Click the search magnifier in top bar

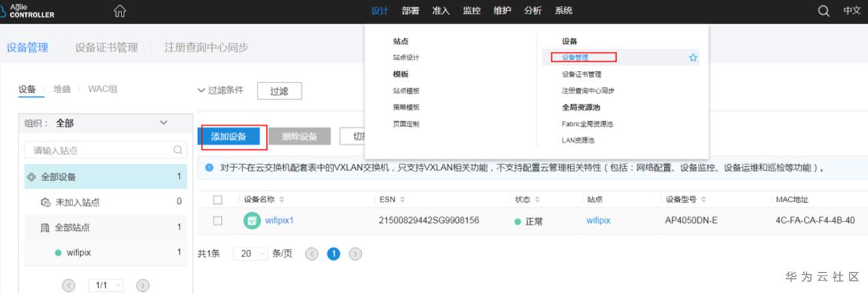pyautogui.click(x=824, y=11)
